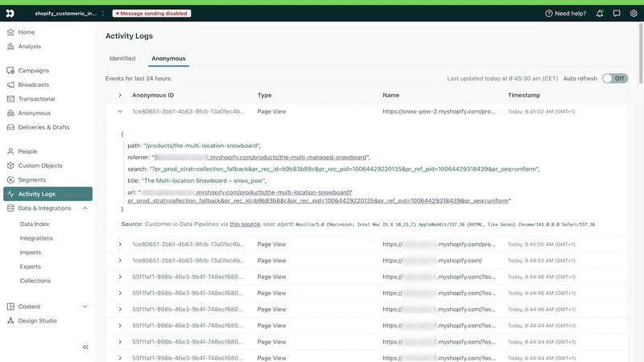This screenshot has width=644, height=362.
Task: Open Collections in sidebar
Action: [35, 281]
